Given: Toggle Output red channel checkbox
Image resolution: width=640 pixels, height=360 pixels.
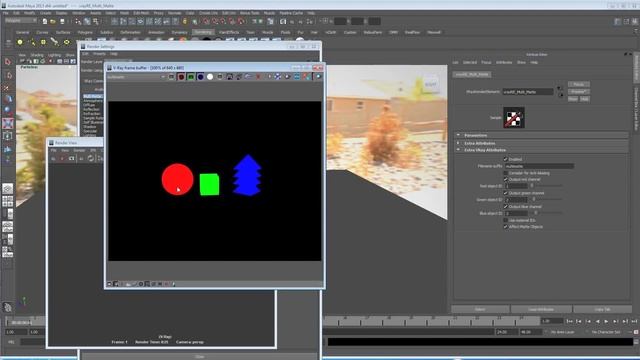Looking at the screenshot, I should [x=505, y=180].
